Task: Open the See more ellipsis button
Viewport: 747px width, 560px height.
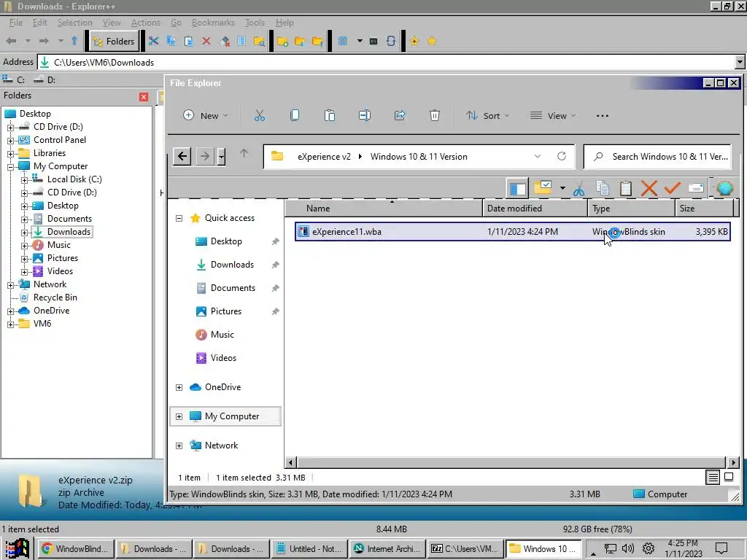Action: [602, 116]
